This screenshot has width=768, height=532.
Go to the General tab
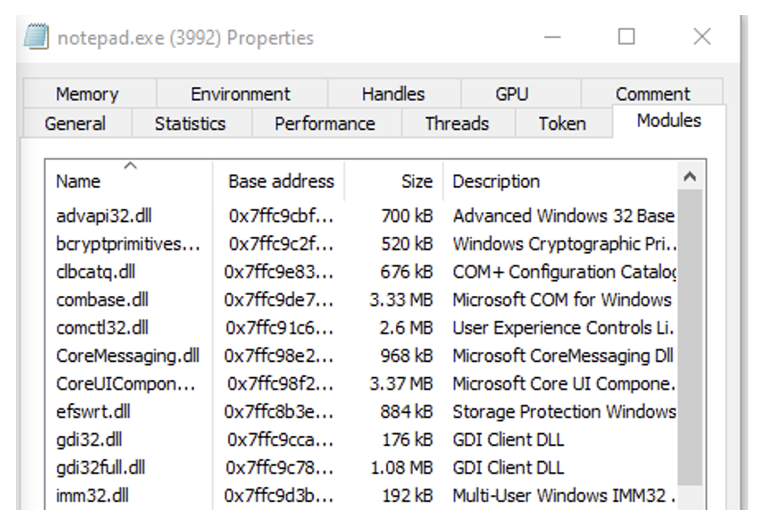[75, 123]
